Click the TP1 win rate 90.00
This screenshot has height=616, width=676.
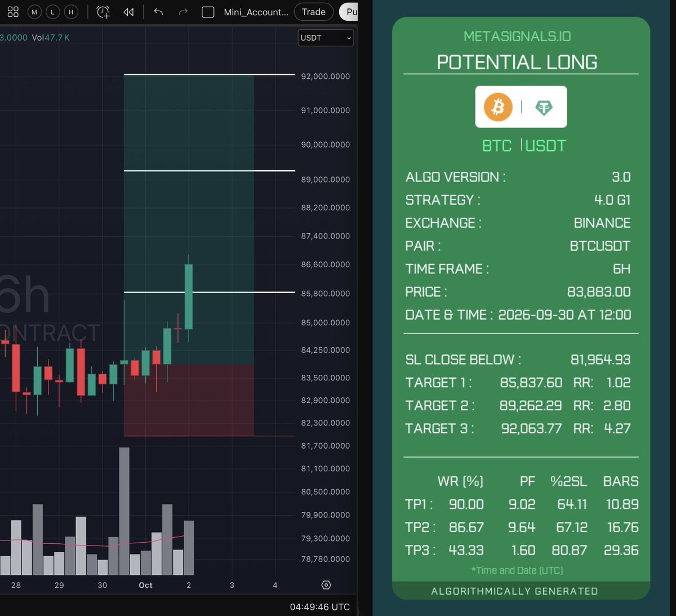[x=466, y=504]
